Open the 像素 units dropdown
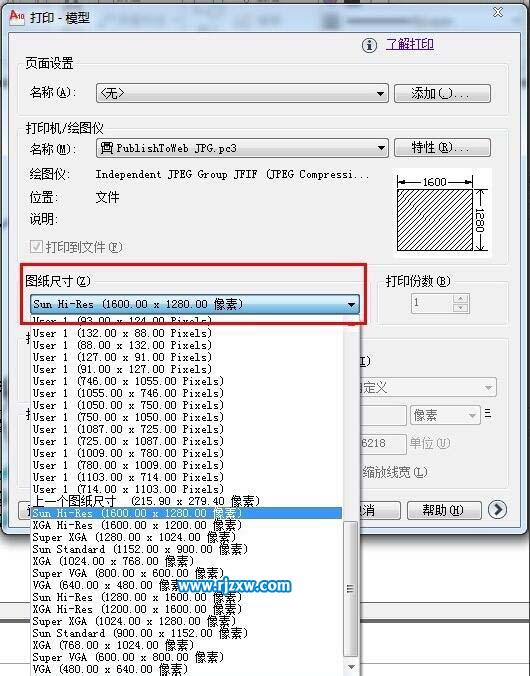 445,415
